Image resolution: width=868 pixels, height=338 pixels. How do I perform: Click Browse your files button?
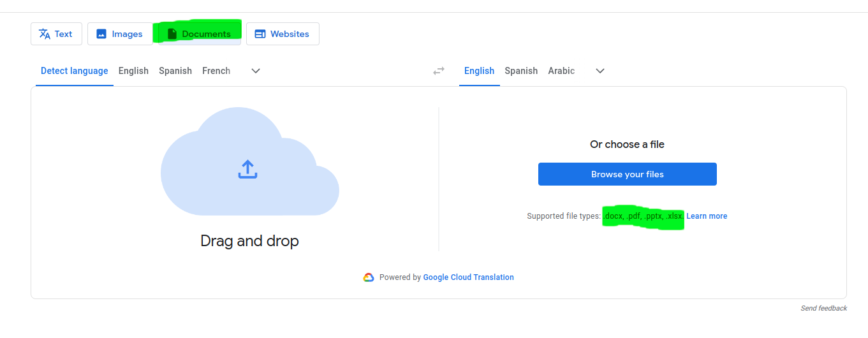click(x=628, y=174)
